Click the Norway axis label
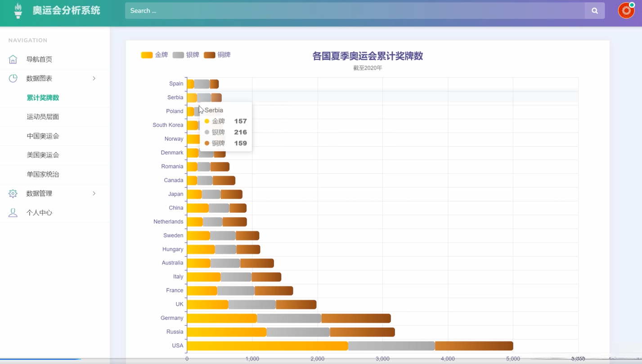The width and height of the screenshot is (642, 364). (174, 139)
